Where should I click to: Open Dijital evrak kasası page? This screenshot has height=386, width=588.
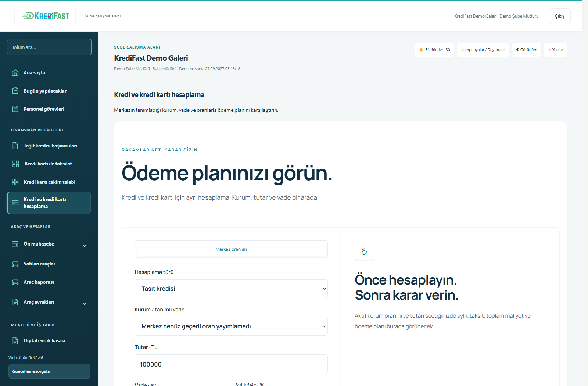49,340
